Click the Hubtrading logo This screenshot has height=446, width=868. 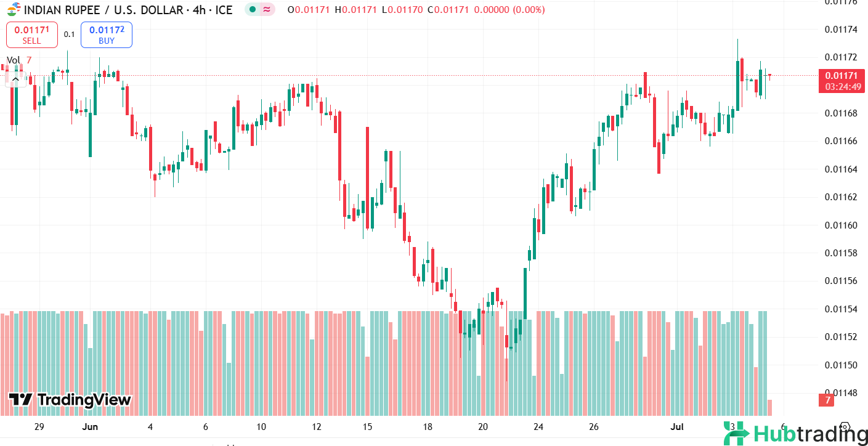795,434
